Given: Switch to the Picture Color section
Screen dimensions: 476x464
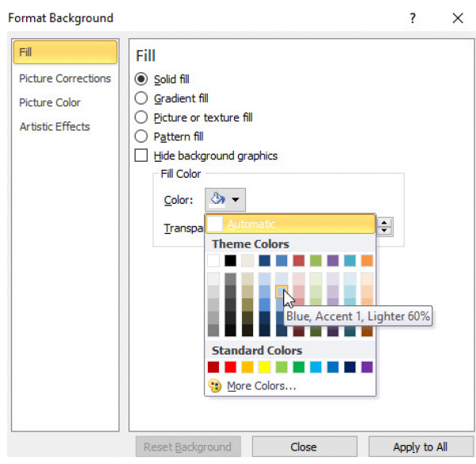Looking at the screenshot, I should 50,102.
